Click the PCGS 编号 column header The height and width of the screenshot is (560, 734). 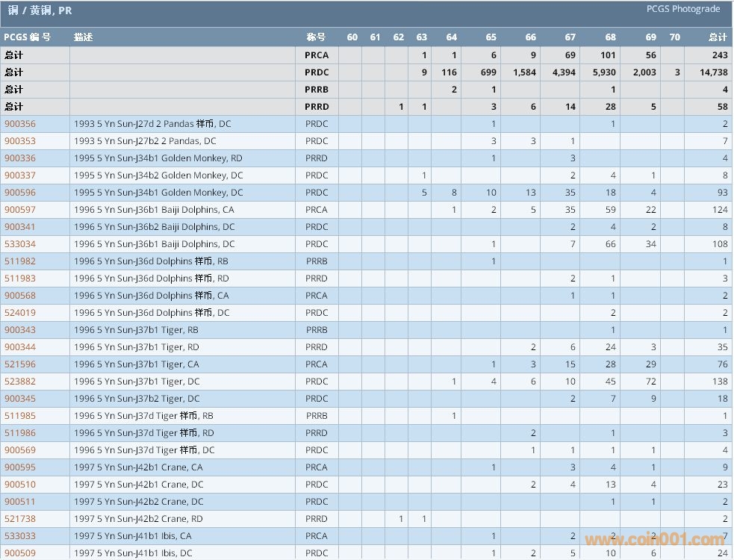(28, 37)
